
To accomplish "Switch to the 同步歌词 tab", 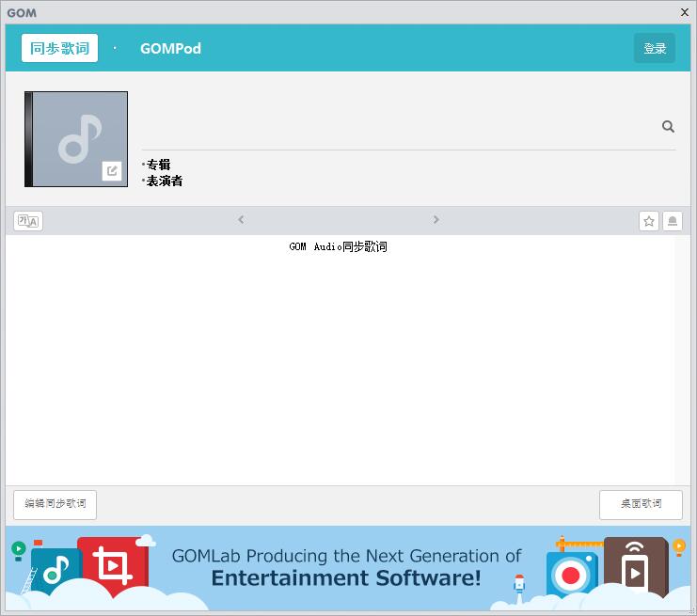I will [x=59, y=48].
